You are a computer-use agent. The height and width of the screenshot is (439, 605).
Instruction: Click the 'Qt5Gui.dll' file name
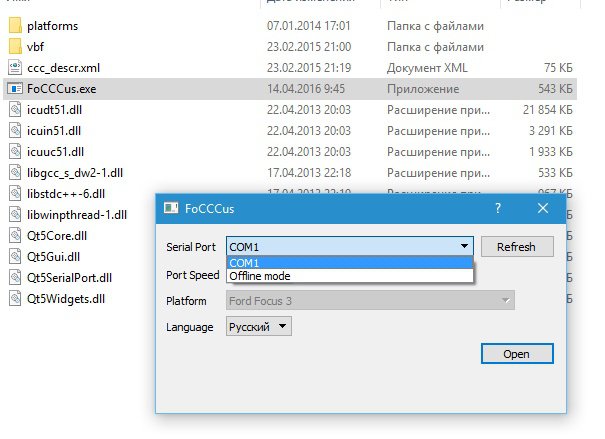tap(53, 257)
